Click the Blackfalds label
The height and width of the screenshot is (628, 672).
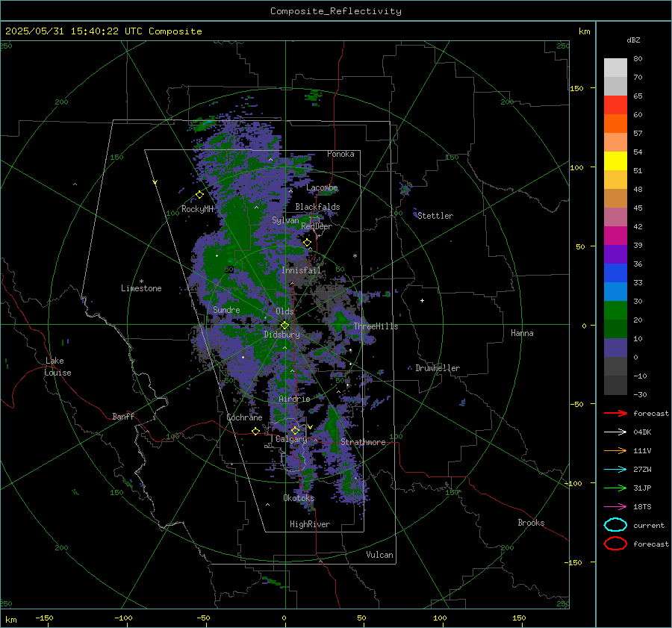pos(317,207)
